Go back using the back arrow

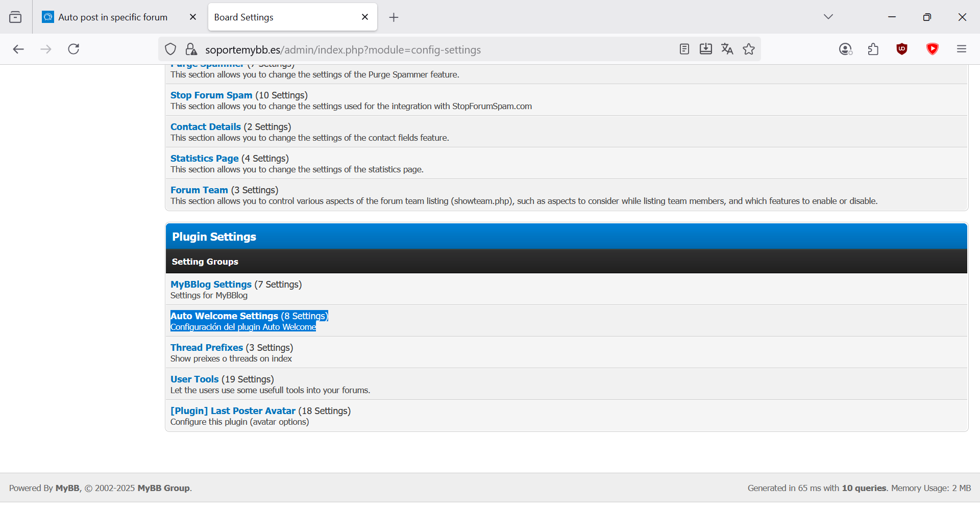[x=18, y=49]
